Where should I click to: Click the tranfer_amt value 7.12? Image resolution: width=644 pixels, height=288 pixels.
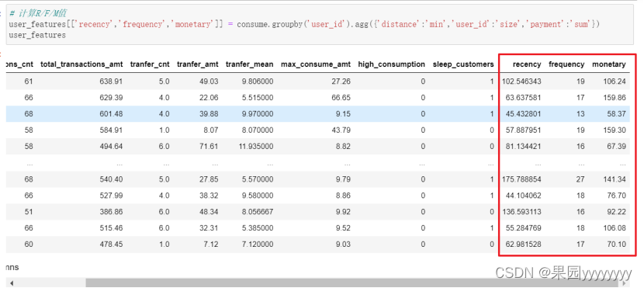[211, 245]
